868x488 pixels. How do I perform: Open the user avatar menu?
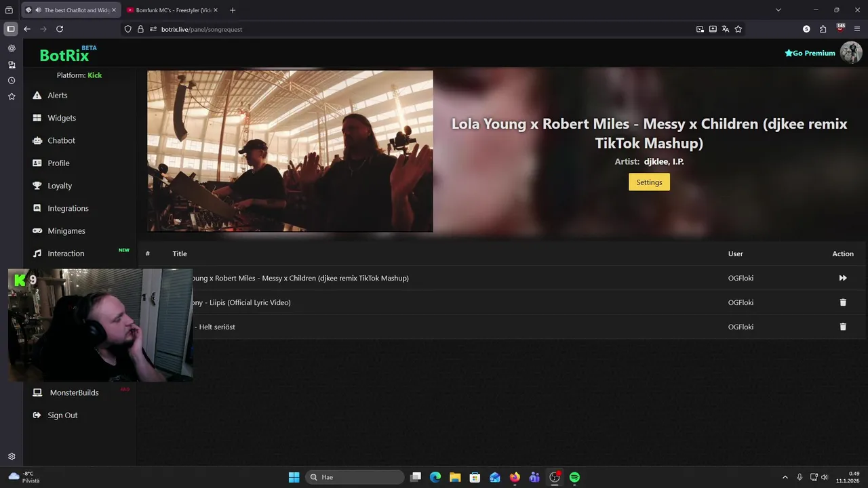pyautogui.click(x=851, y=52)
